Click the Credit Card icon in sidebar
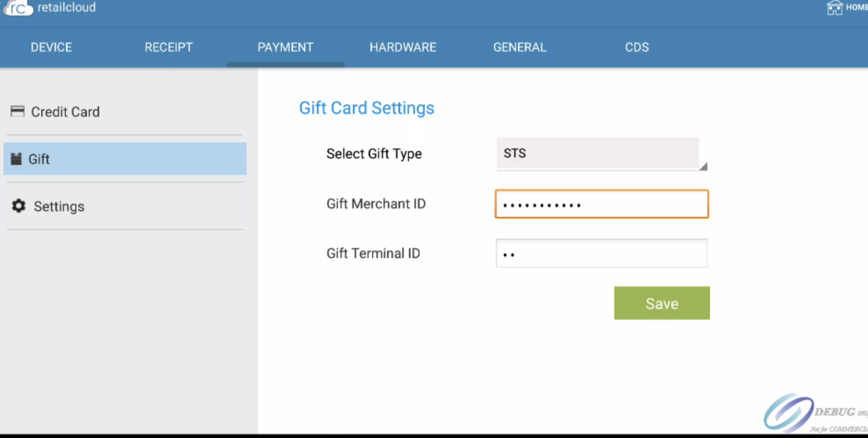This screenshot has width=868, height=438. tap(18, 111)
